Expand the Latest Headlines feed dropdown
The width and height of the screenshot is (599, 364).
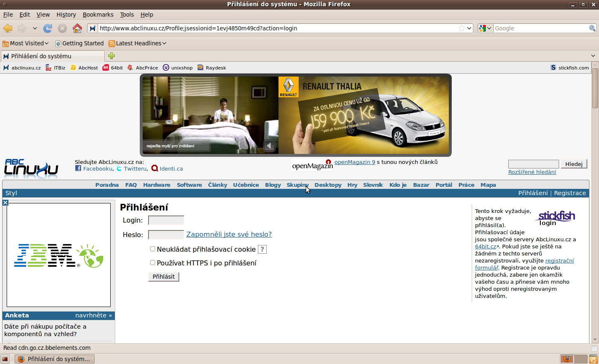138,43
